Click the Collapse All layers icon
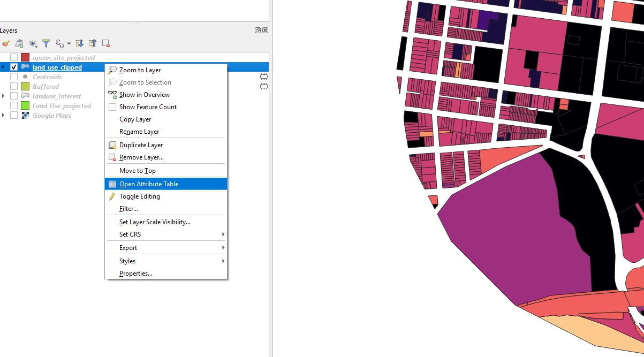Viewport: 644px width, 357px height. point(93,43)
